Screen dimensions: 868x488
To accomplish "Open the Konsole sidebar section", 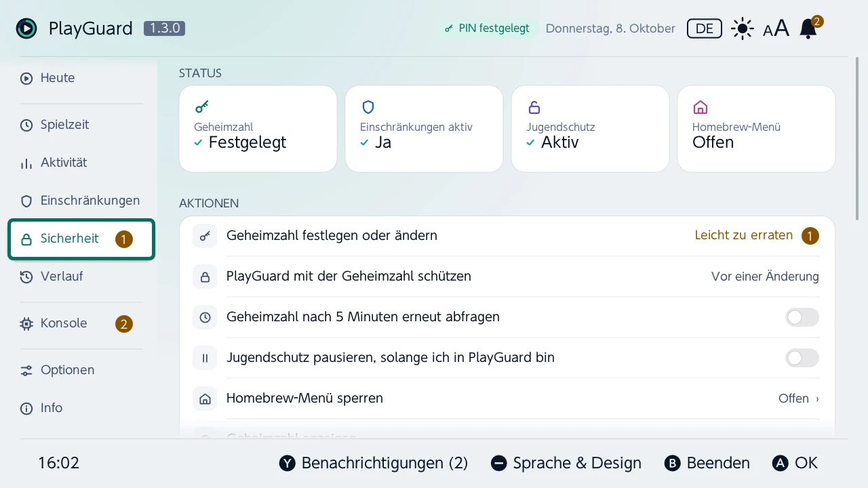I will point(81,323).
